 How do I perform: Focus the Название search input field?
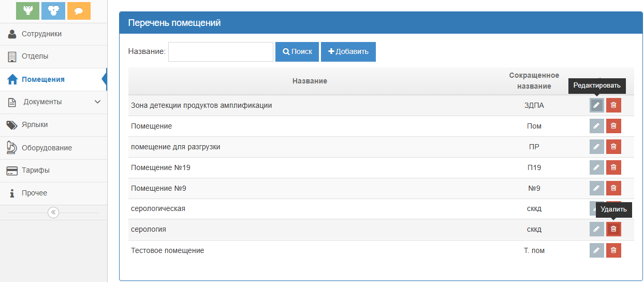point(221,52)
